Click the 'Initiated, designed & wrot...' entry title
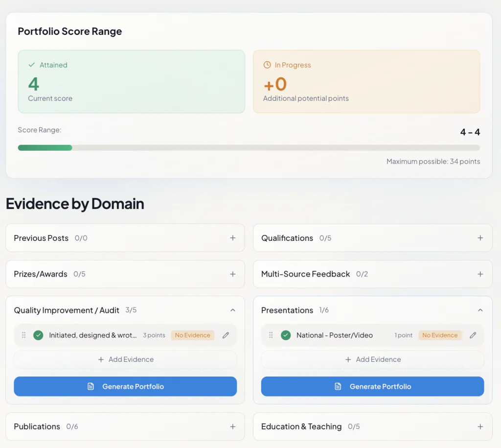 click(92, 335)
